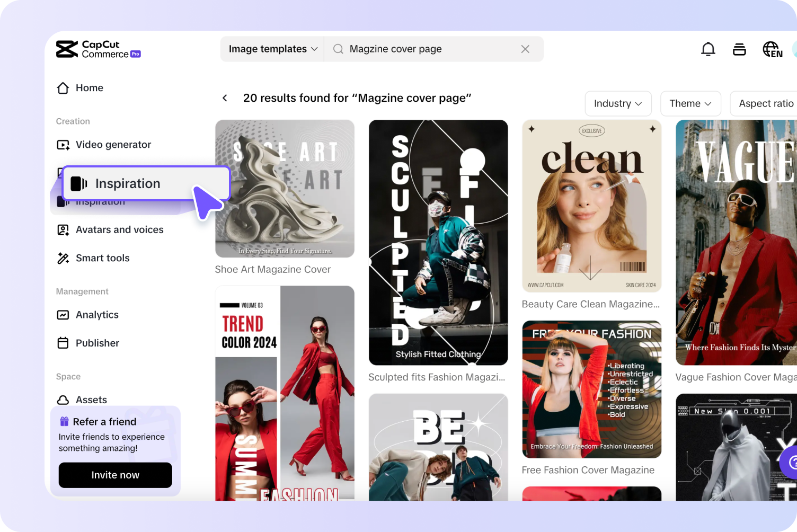Click the Invite now button
Screen dimensions: 797x532
115,475
